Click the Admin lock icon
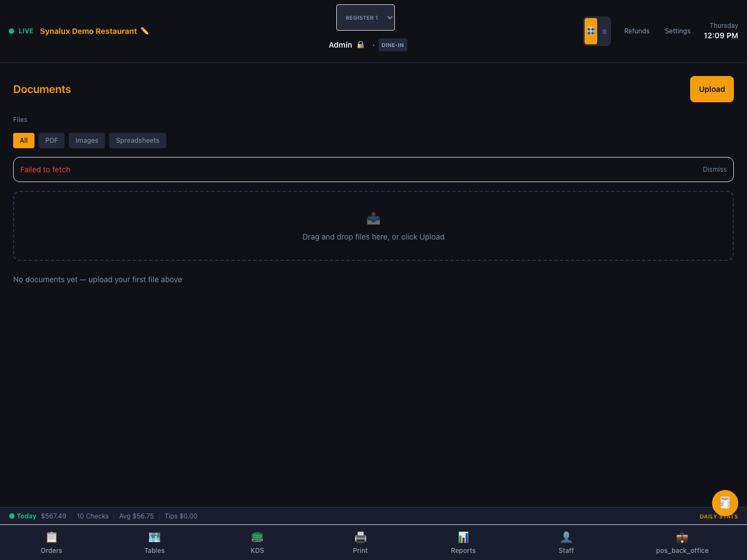Image resolution: width=747 pixels, height=560 pixels. pos(360,45)
